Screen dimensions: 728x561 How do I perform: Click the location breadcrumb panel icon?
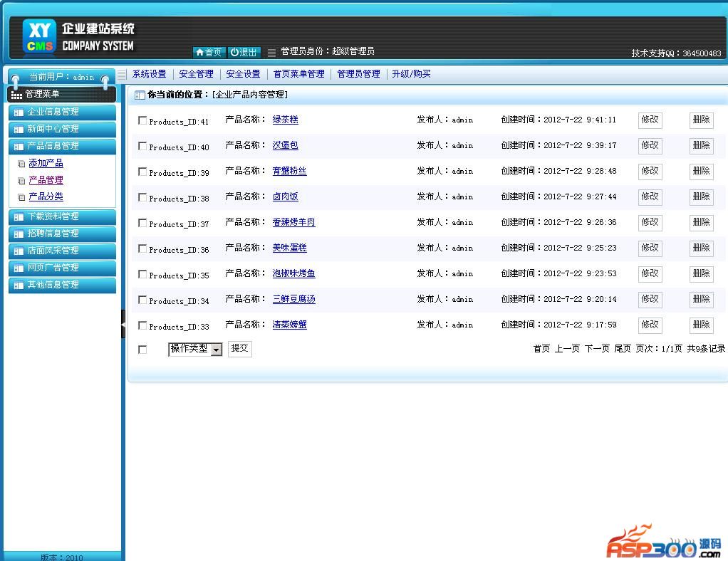[140, 95]
